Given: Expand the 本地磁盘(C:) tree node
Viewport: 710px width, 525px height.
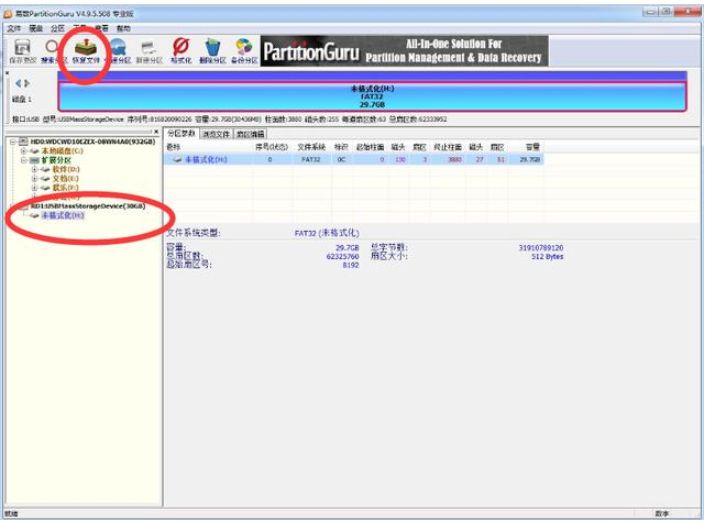Looking at the screenshot, I should click(24, 151).
